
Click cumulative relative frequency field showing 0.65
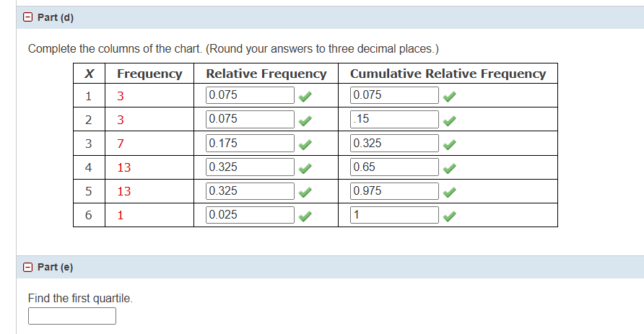395,167
